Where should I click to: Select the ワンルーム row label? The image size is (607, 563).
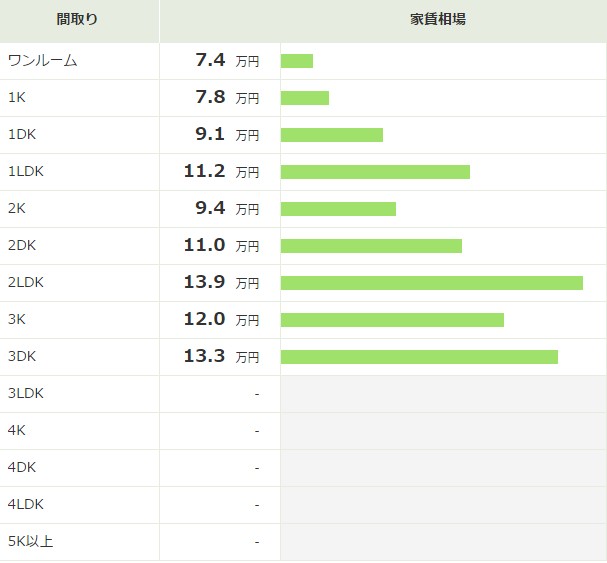(x=43, y=61)
